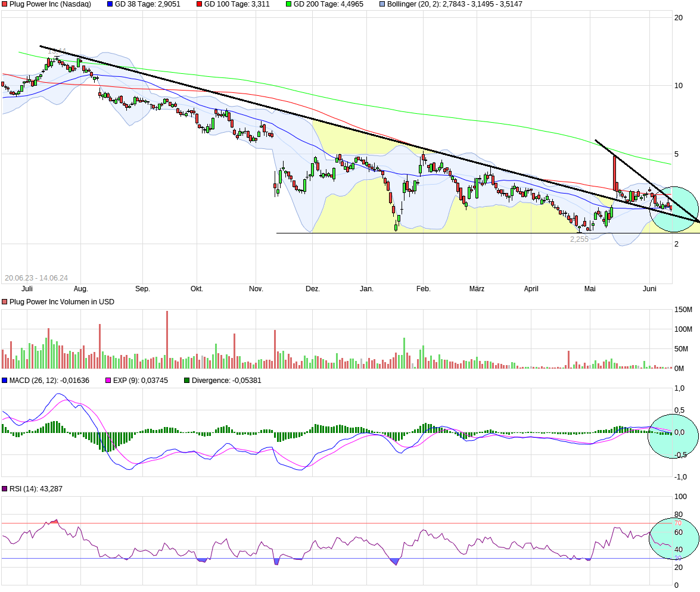Click the RSI overbought level label '70'
This screenshot has height=592, width=700.
[678, 523]
